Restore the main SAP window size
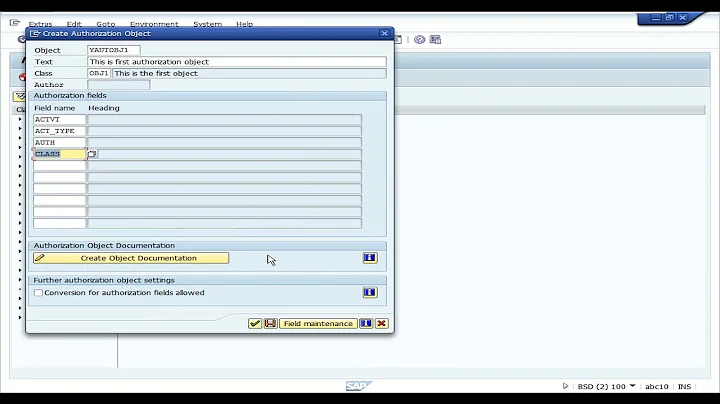Viewport: 720px width, 404px height. 669,17
